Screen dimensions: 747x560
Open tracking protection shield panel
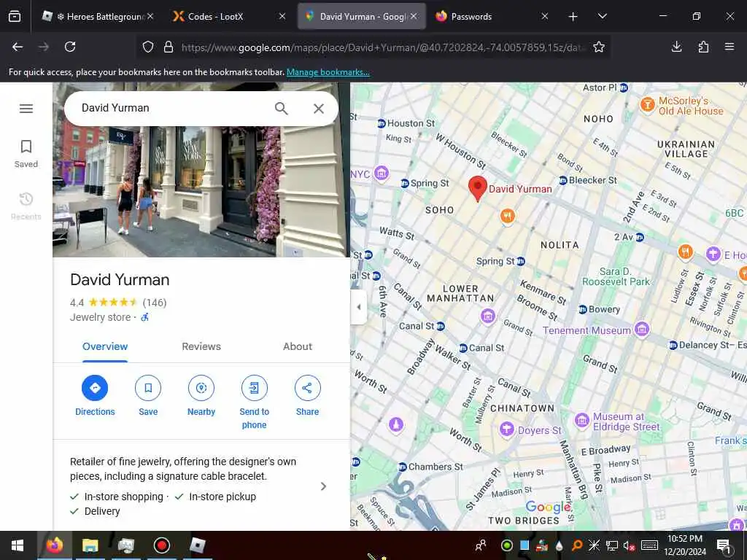coord(148,47)
